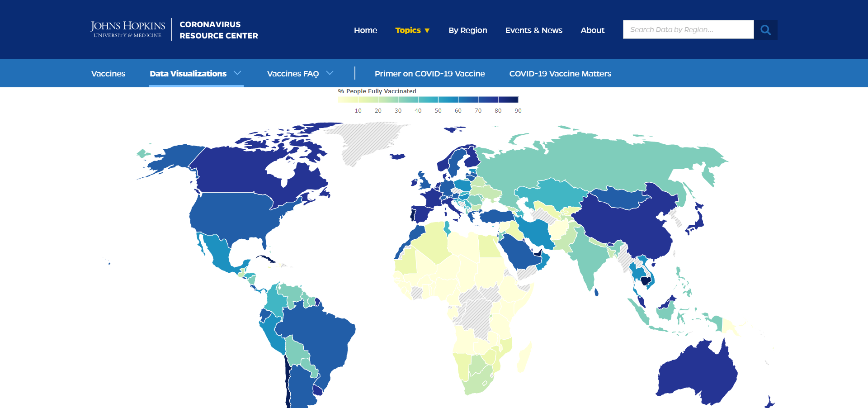Click the search magnifier icon button
This screenshot has width=868, height=408.
click(765, 30)
